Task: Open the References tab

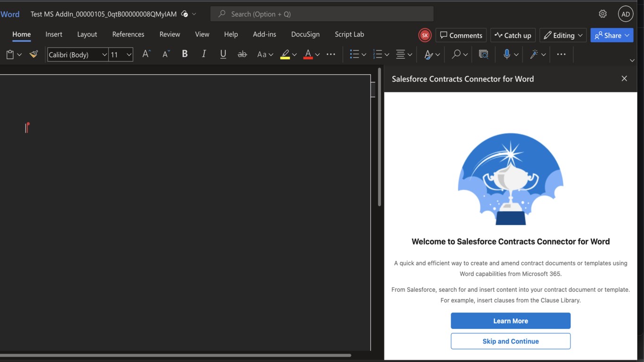Action: click(x=128, y=34)
